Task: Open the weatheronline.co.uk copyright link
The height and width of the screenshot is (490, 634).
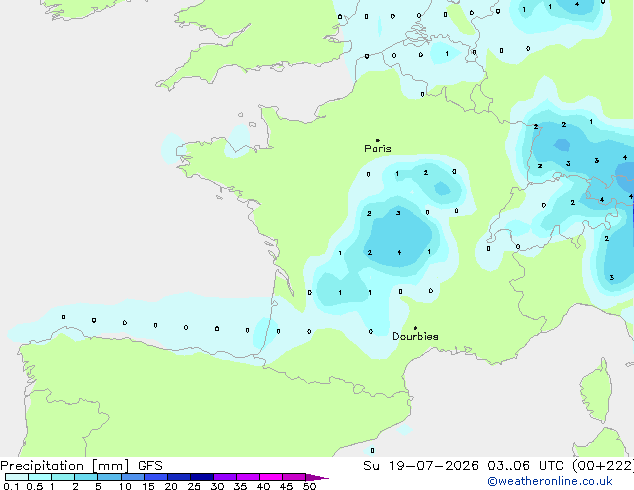Action: click(x=550, y=481)
